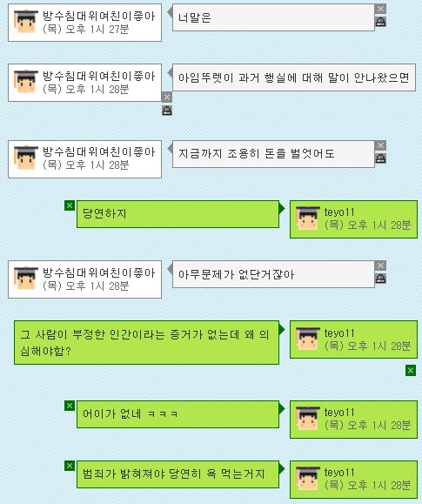Open teyo11 username beside '그 사람이 부정한' reply
Viewport: 422px width, 504px height.
(339, 333)
